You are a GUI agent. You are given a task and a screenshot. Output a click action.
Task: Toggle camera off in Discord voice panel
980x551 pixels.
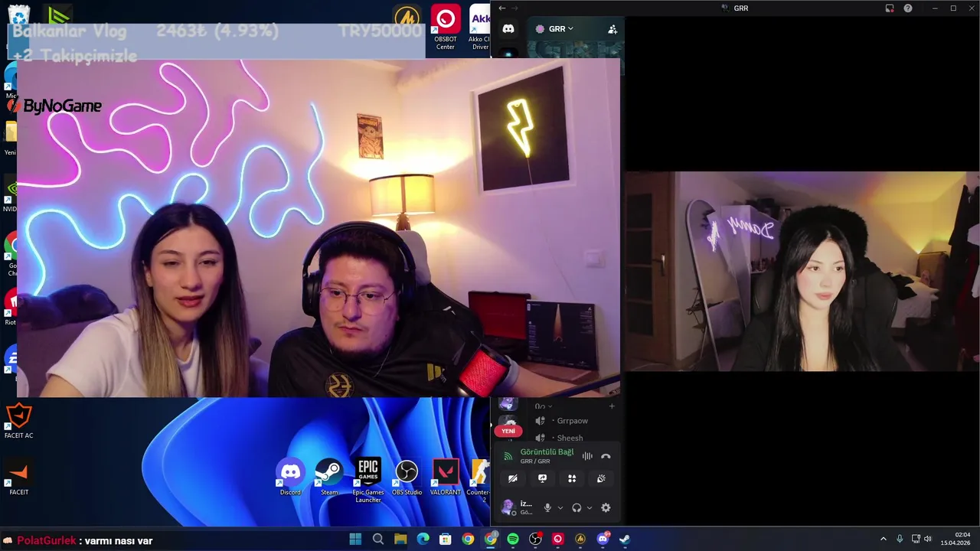513,478
